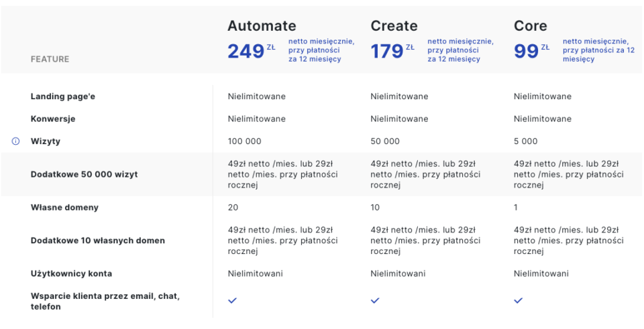
Task: Click the Landing page'e feature label
Action: point(63,96)
